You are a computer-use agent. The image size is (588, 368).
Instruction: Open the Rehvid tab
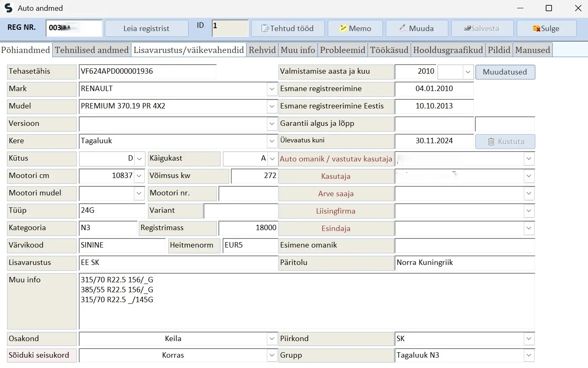[262, 50]
